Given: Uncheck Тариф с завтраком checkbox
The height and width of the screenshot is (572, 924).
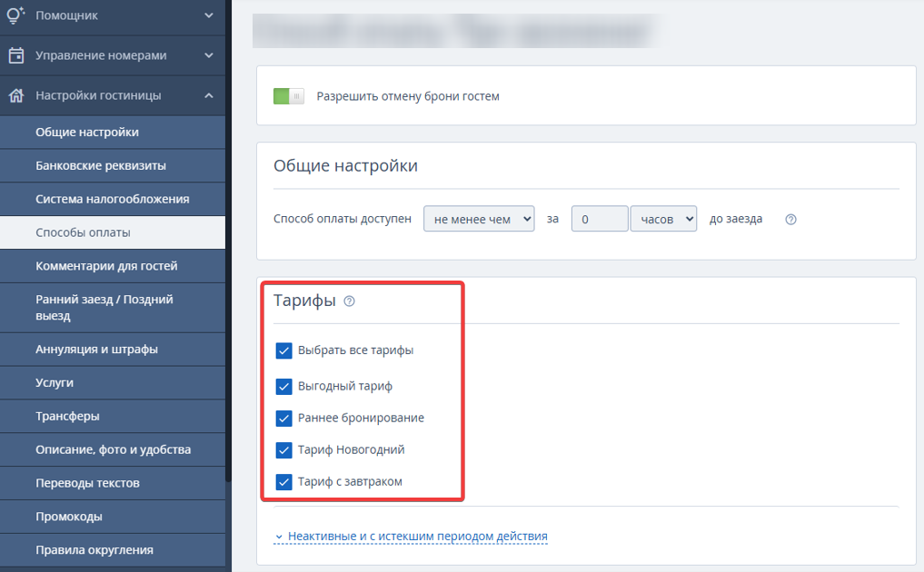Looking at the screenshot, I should click(283, 482).
